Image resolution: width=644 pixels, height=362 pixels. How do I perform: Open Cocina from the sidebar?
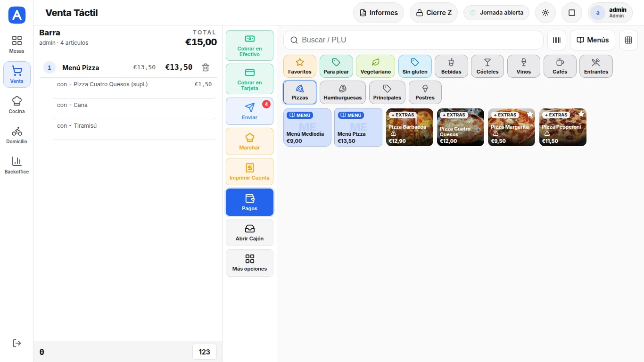[x=17, y=105]
